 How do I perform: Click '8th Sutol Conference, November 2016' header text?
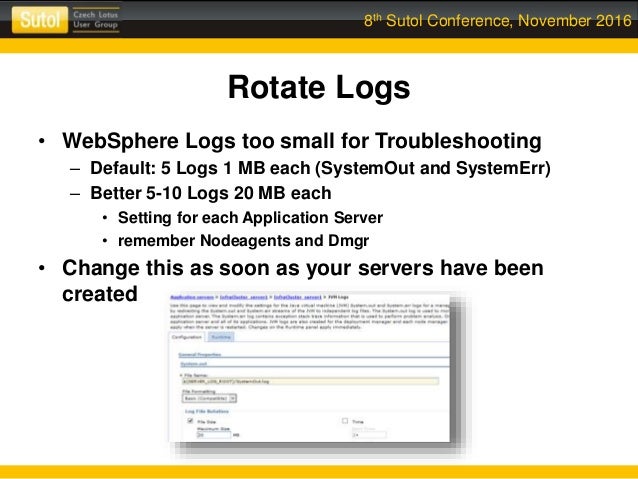click(497, 20)
